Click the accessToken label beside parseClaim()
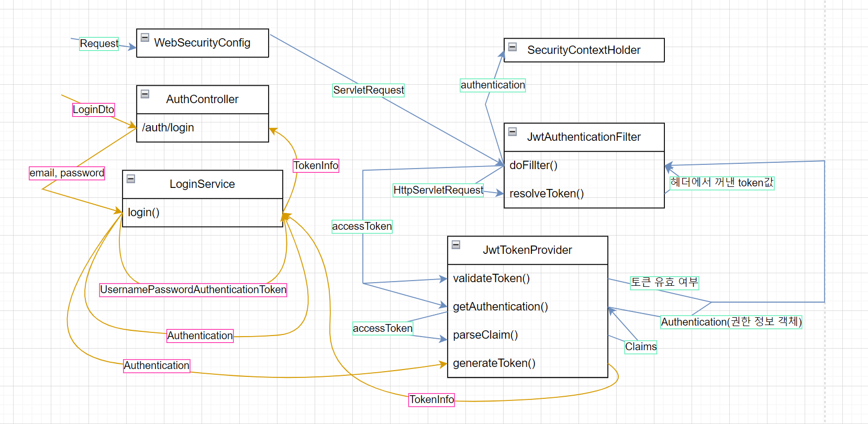Screen dimensions: 868x424 point(383,328)
